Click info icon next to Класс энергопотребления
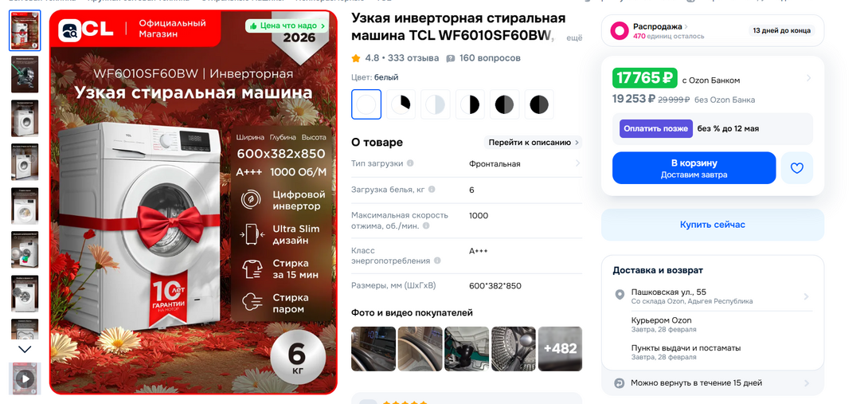Screen dimensions: 868x404 [437, 261]
